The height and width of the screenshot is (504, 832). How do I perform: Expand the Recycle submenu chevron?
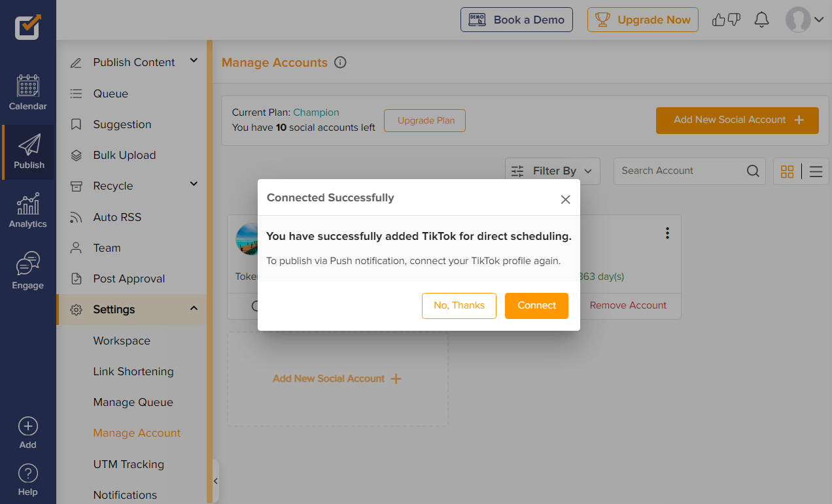(x=194, y=184)
